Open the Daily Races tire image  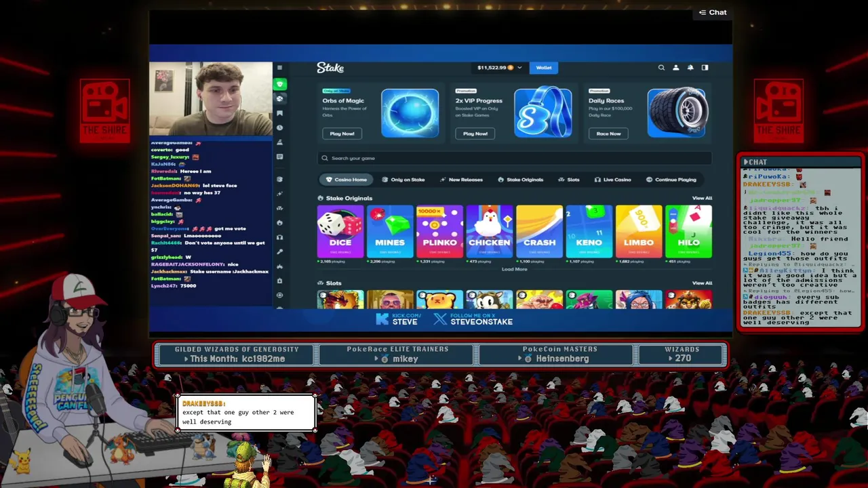pyautogui.click(x=676, y=113)
